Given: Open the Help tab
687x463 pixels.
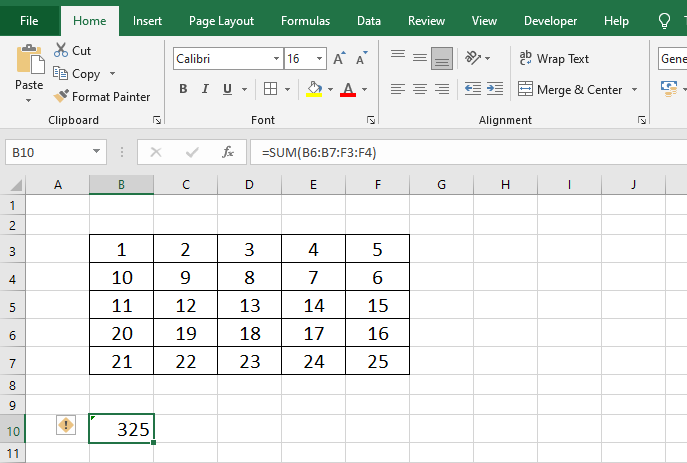Looking at the screenshot, I should (616, 21).
